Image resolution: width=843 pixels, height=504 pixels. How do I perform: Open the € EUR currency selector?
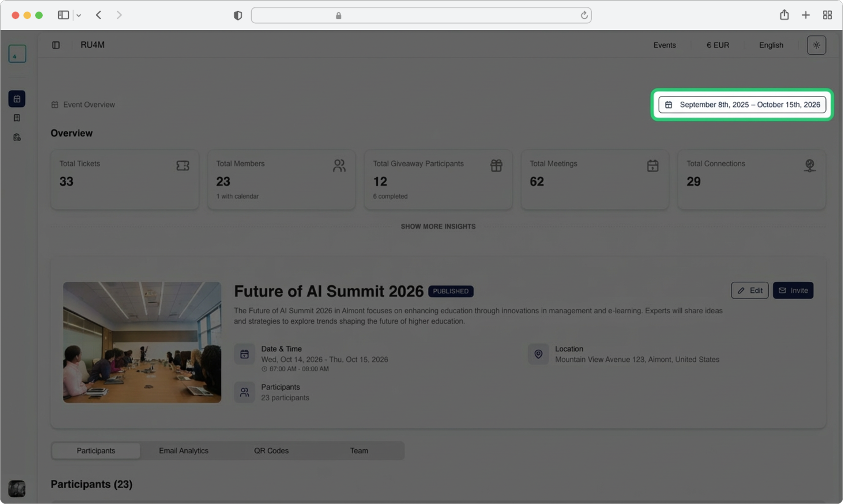(x=718, y=45)
